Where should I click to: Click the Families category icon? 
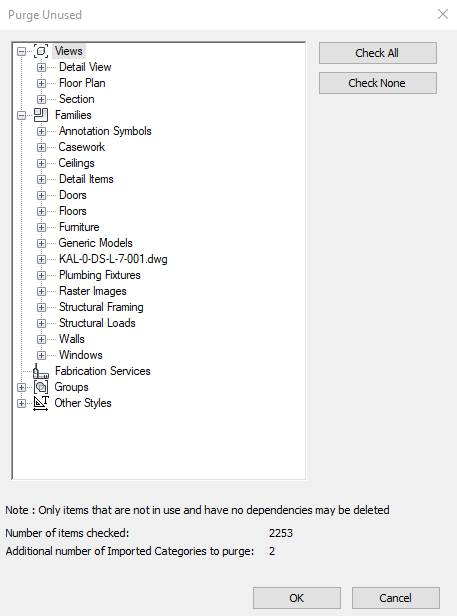coord(41,115)
